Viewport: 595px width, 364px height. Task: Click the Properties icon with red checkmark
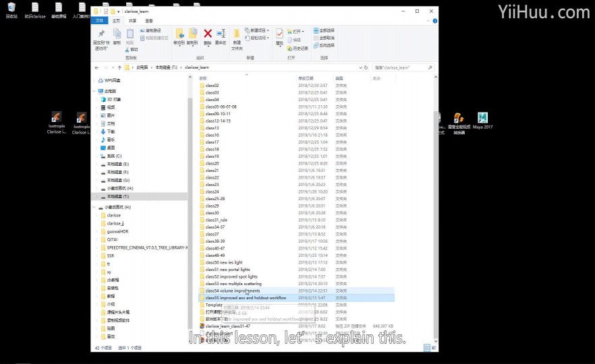[x=279, y=34]
